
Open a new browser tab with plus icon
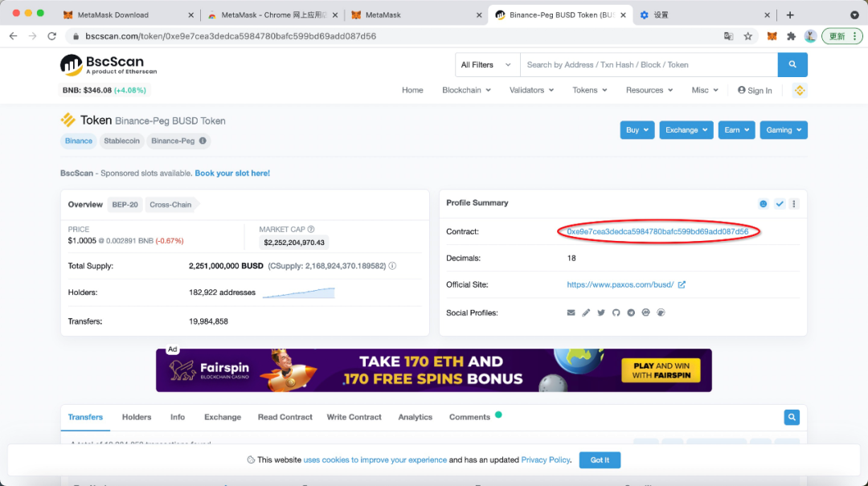pyautogui.click(x=790, y=15)
